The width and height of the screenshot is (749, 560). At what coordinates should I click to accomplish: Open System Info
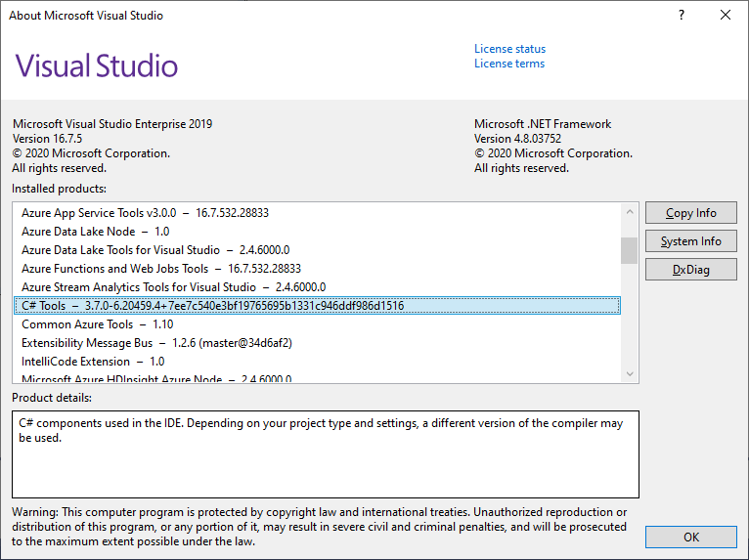[x=690, y=241]
